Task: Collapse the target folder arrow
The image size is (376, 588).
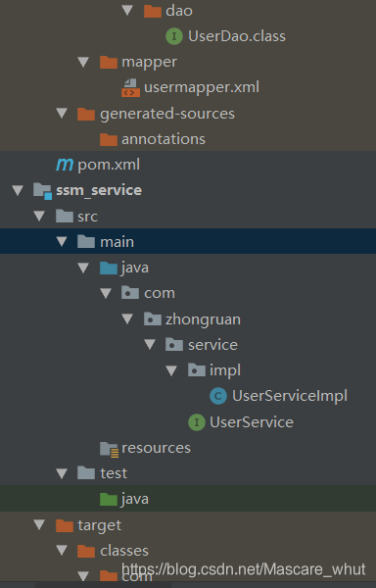Action: [39, 524]
